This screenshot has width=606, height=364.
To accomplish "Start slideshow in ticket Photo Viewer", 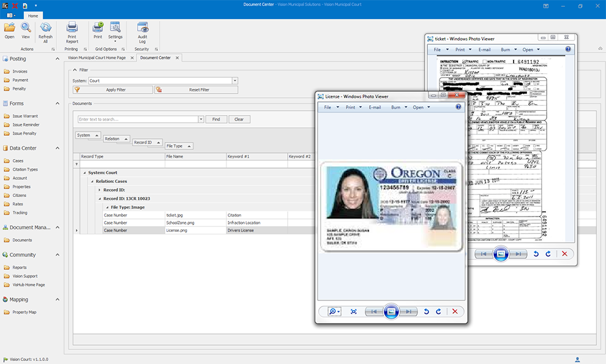I will point(501,254).
